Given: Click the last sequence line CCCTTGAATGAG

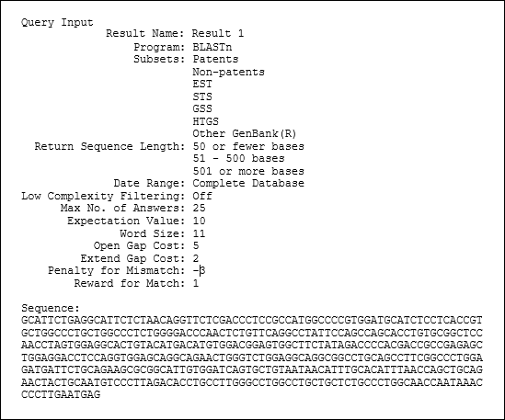Looking at the screenshot, I should point(61,394).
